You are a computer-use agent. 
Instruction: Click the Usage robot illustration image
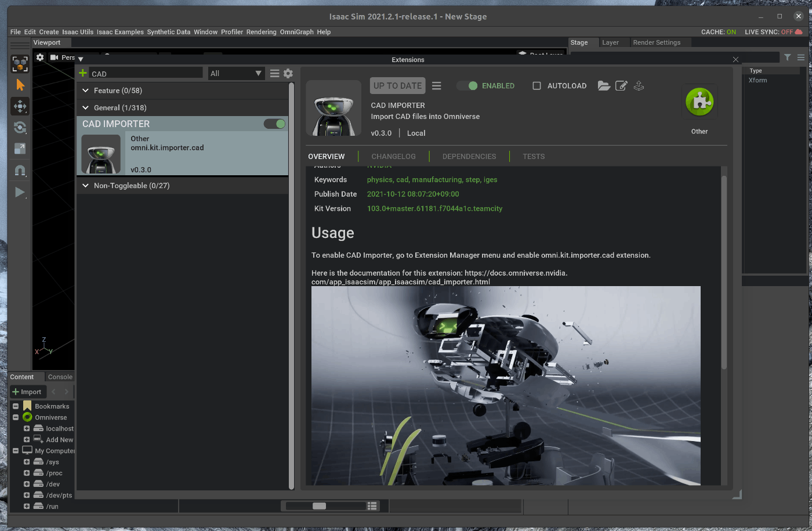pos(506,385)
